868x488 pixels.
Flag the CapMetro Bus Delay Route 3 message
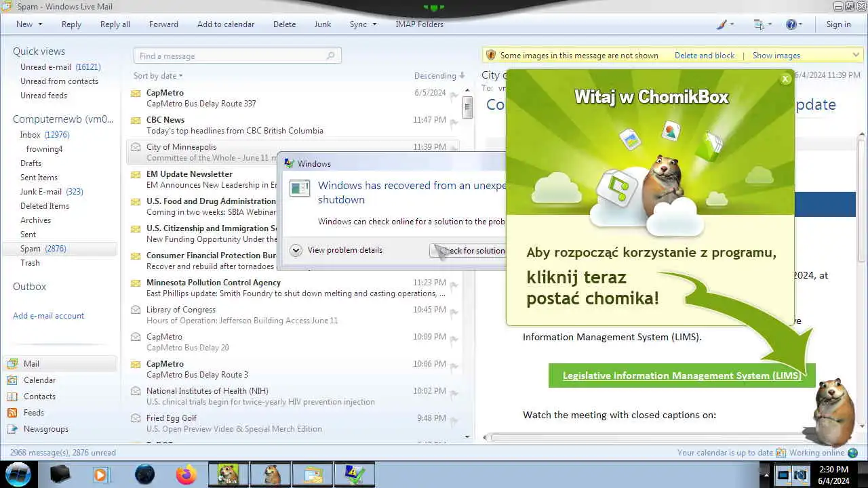tap(454, 368)
